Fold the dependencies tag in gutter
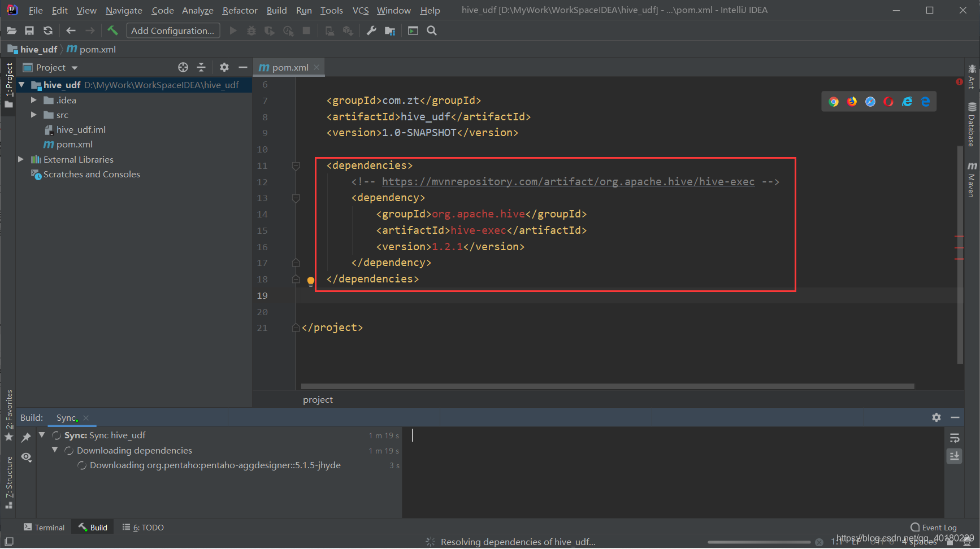This screenshot has width=980, height=549. click(x=296, y=166)
